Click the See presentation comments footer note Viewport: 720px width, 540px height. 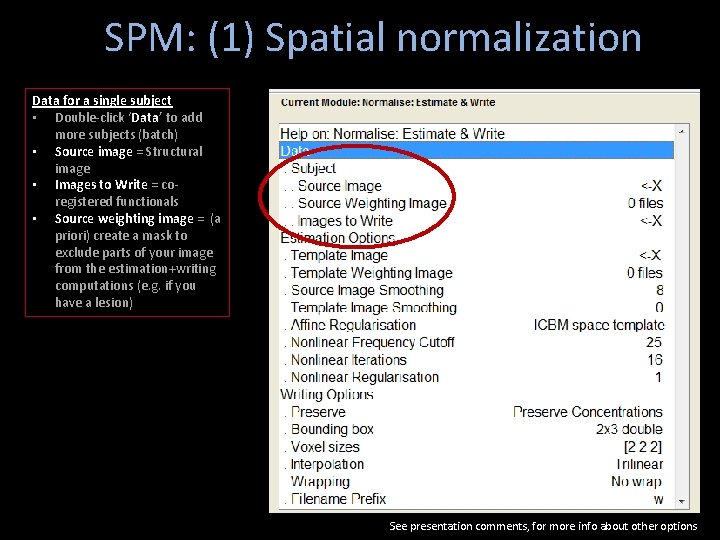pos(543,526)
